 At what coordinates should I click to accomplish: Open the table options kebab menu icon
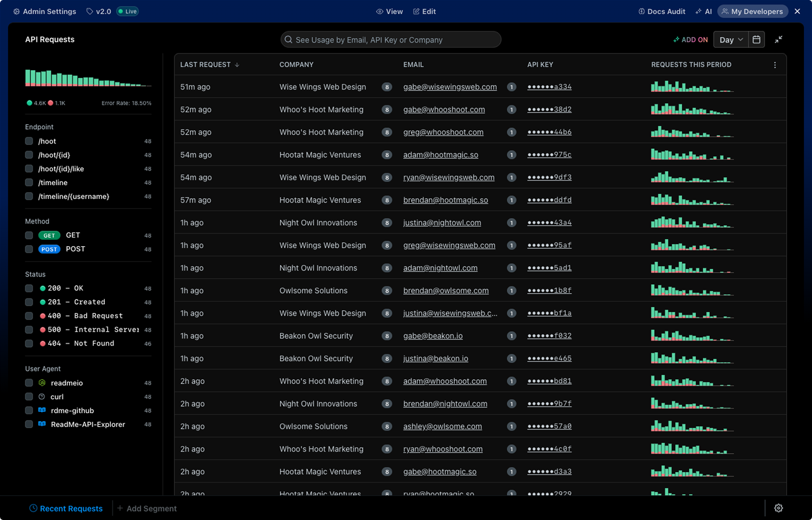[775, 65]
